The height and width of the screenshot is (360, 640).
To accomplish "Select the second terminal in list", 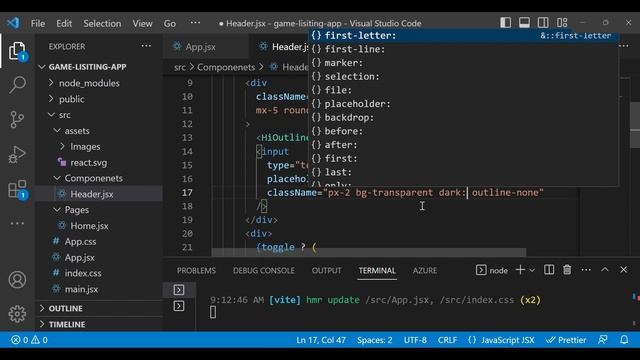I will coord(179,306).
